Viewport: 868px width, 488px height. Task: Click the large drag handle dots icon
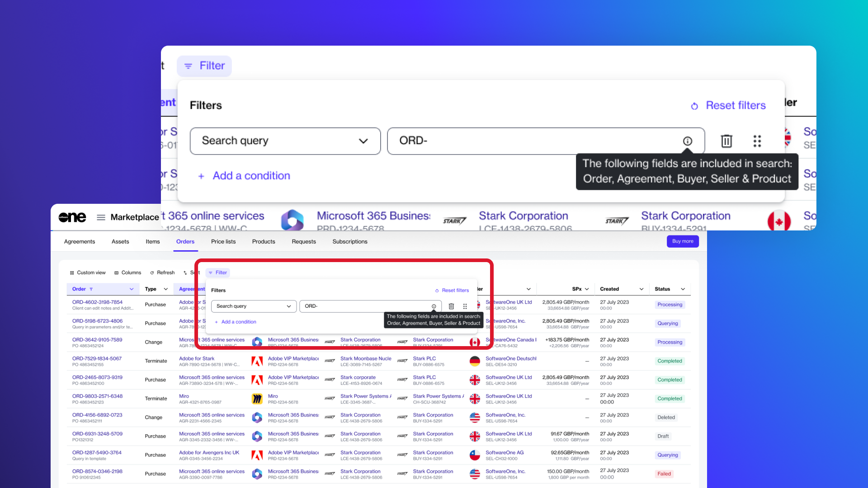point(757,141)
